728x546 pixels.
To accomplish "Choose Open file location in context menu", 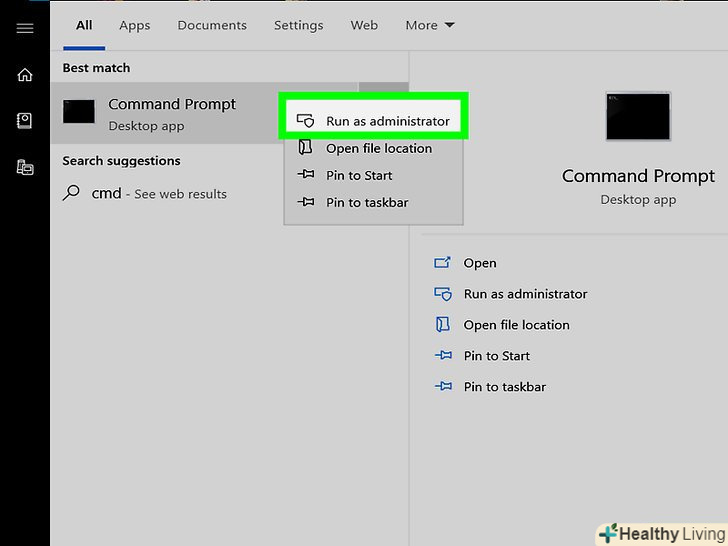I will pyautogui.click(x=374, y=148).
